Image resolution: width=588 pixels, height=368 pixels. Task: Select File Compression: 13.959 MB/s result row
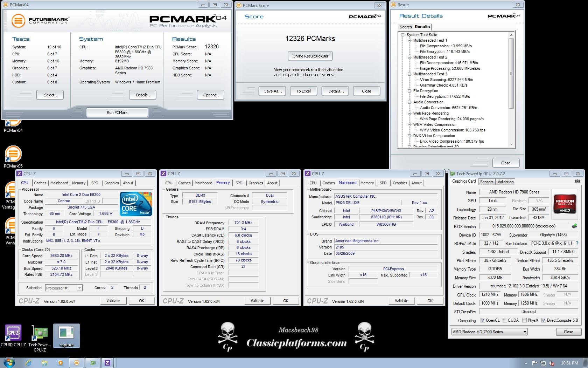pos(446,46)
